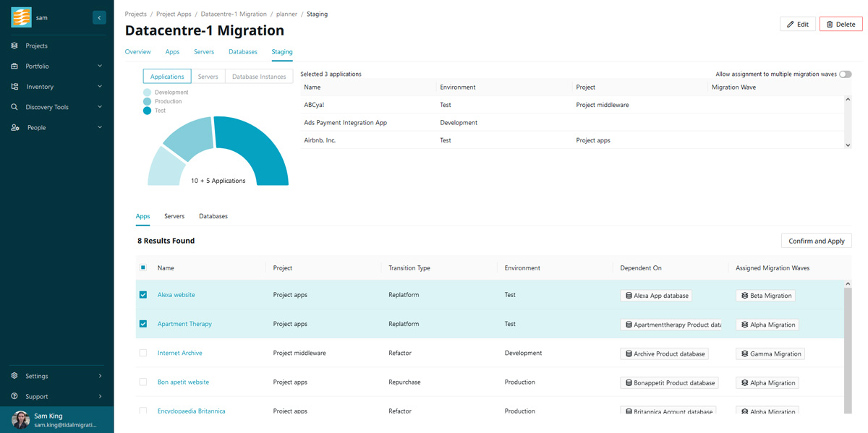Switch lower list to Servers tab

click(174, 216)
